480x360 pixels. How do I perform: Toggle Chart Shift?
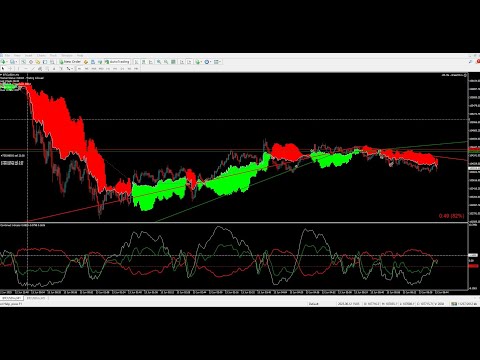[x=189, y=62]
